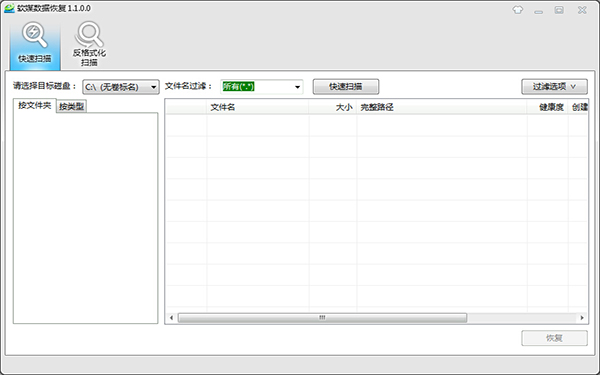Close the 软媒数据恢复 window

[582, 10]
